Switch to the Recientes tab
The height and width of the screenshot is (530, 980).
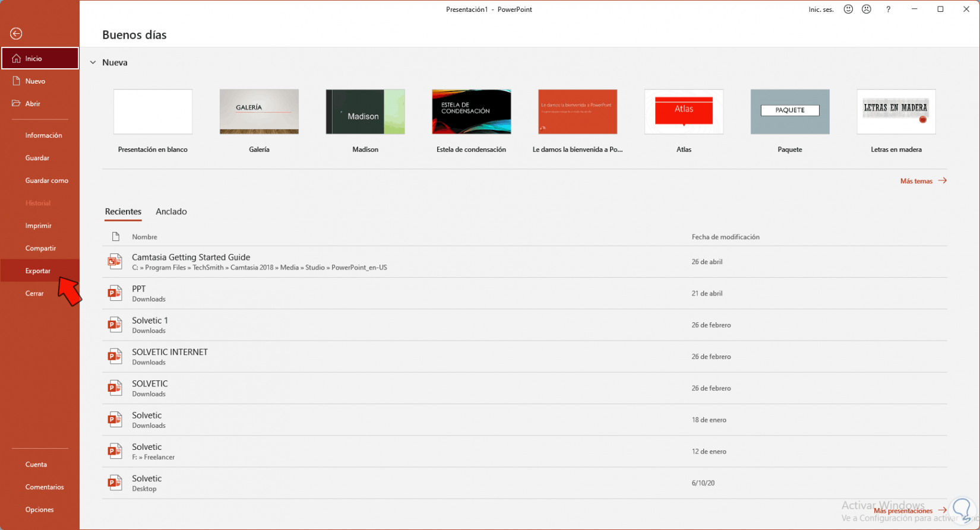pyautogui.click(x=123, y=211)
